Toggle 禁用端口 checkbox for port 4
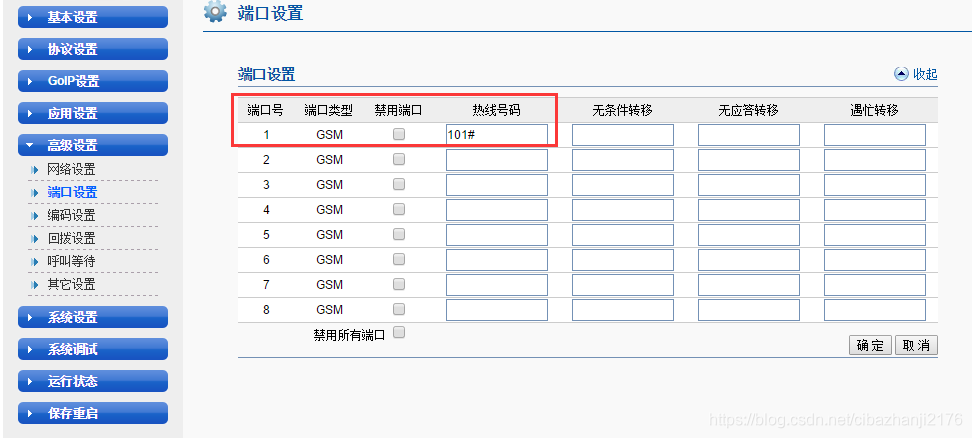972x438 pixels. (x=399, y=209)
